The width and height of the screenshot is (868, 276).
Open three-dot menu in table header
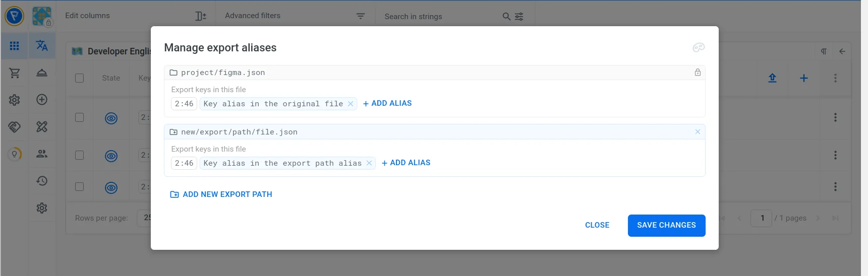pos(835,78)
